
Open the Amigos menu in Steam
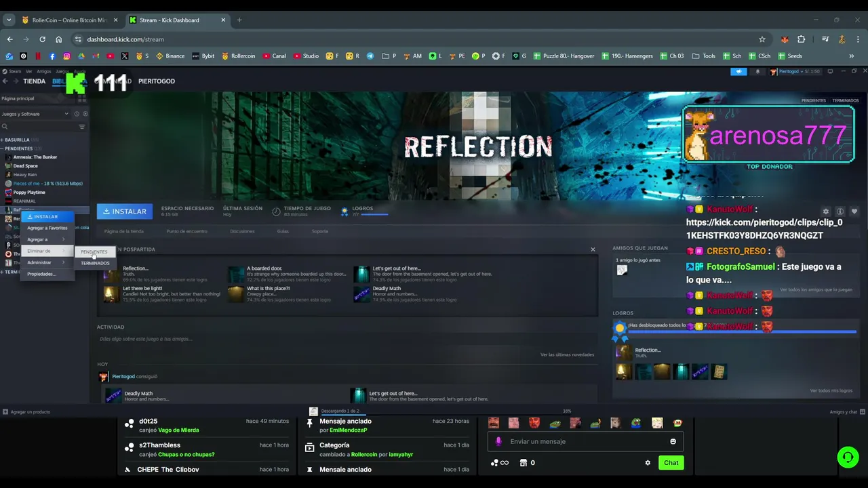(x=44, y=71)
